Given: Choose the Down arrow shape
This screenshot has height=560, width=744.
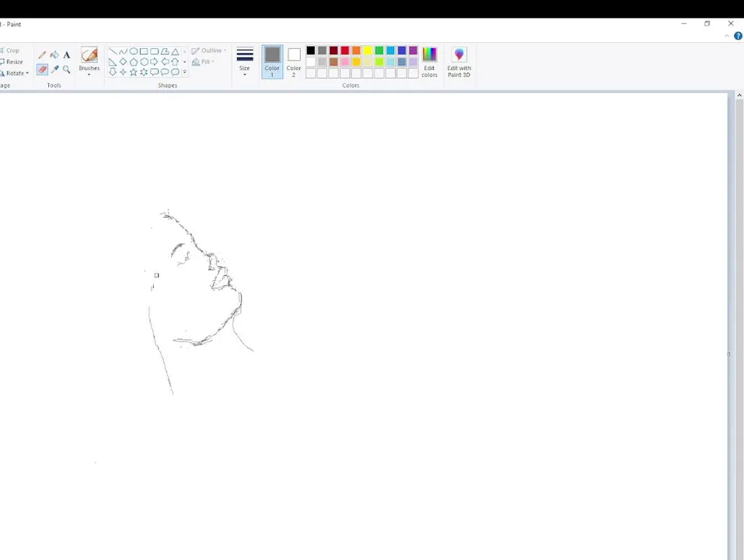Looking at the screenshot, I should 113,72.
